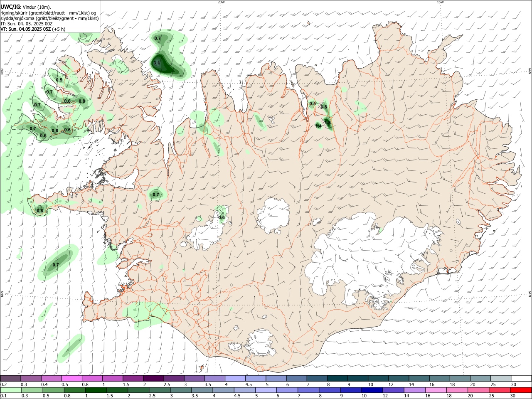Image resolution: width=532 pixels, height=399 pixels.
Task: Pick white upper swatch after the 30 label
Action: pyautogui.click(x=521, y=378)
